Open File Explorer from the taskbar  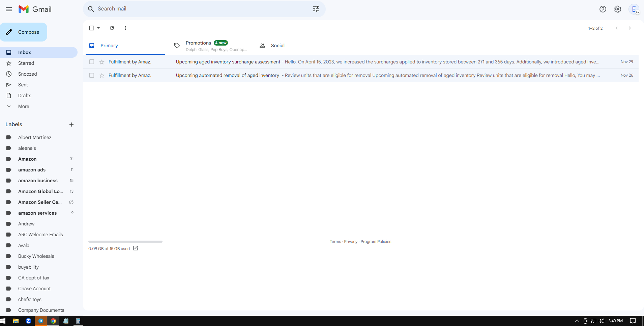16,321
